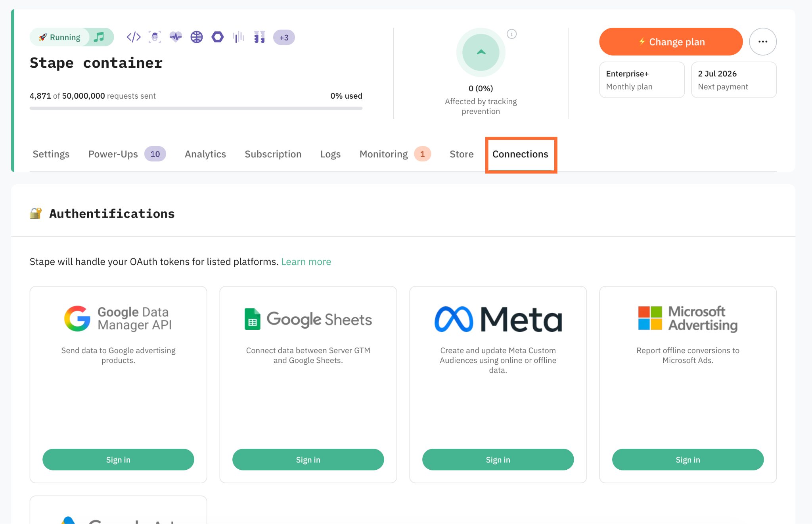This screenshot has height=524, width=812.
Task: Open the Analytics tab
Action: click(205, 154)
